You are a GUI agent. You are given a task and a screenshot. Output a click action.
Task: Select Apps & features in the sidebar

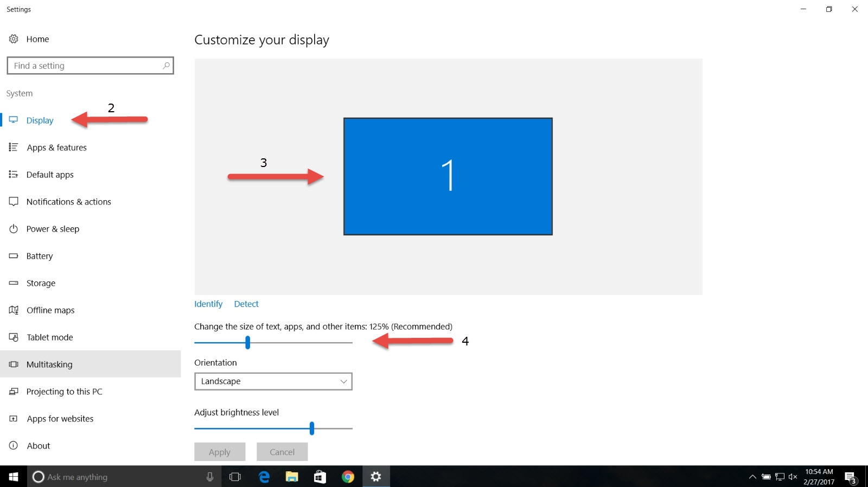click(56, 148)
